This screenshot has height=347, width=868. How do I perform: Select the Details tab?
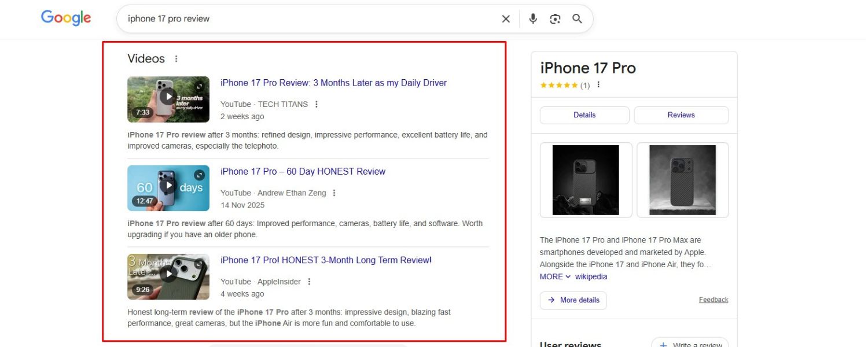584,115
